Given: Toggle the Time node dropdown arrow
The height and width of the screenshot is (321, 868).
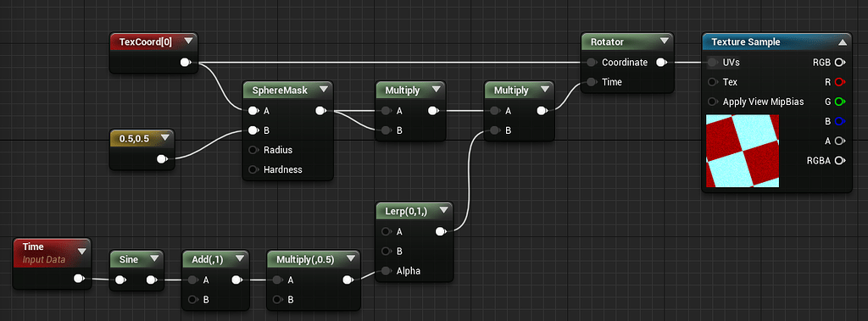Looking at the screenshot, I should (82, 252).
